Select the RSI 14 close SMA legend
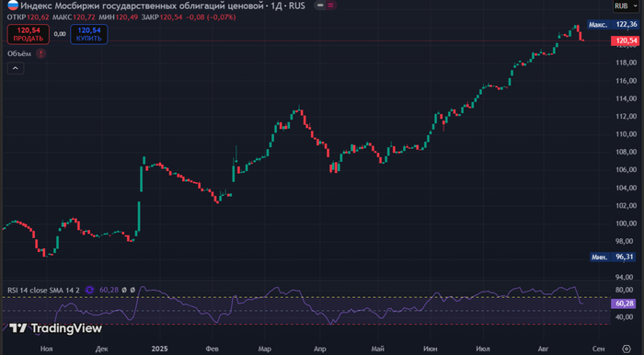 [43, 290]
